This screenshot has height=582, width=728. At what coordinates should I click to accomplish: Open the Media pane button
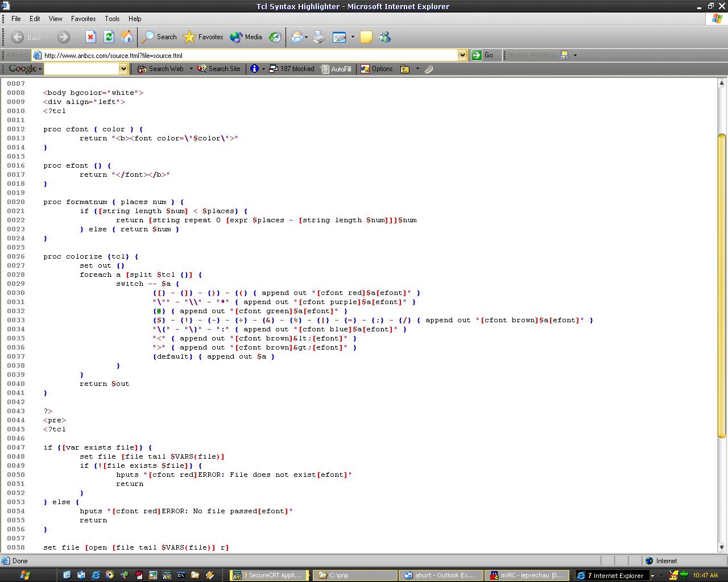(246, 37)
